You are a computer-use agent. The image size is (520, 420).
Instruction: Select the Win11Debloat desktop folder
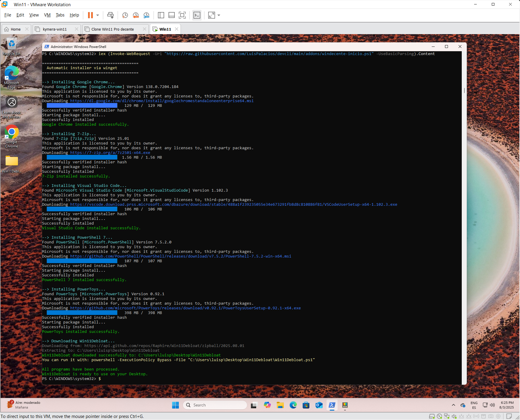pos(12,164)
